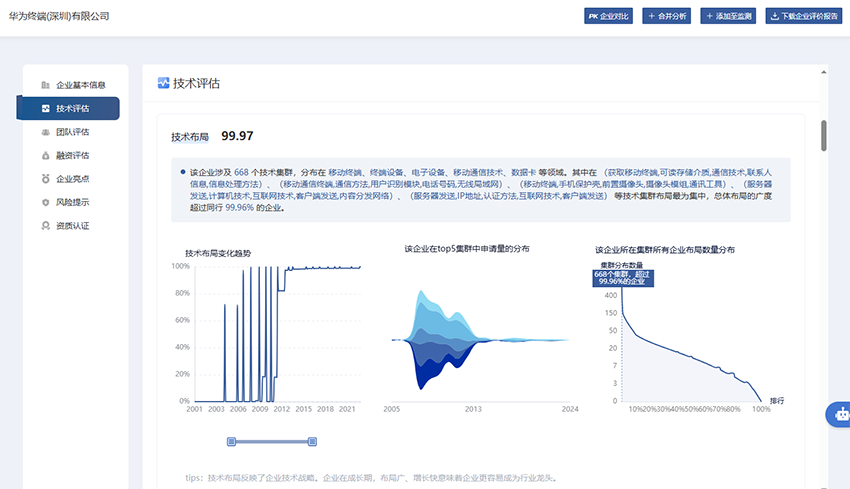
Task: Click the 电子设备 domain text
Action: [x=428, y=172]
